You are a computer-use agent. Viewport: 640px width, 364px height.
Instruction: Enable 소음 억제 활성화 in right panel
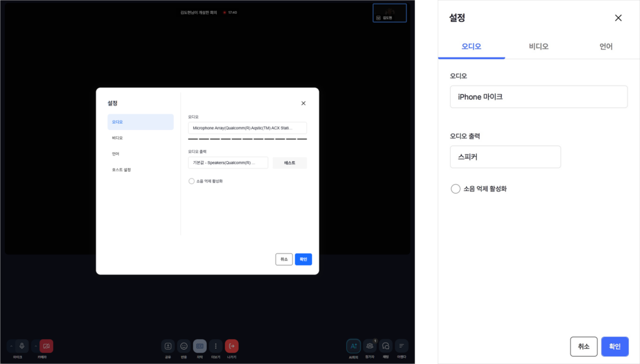click(456, 189)
